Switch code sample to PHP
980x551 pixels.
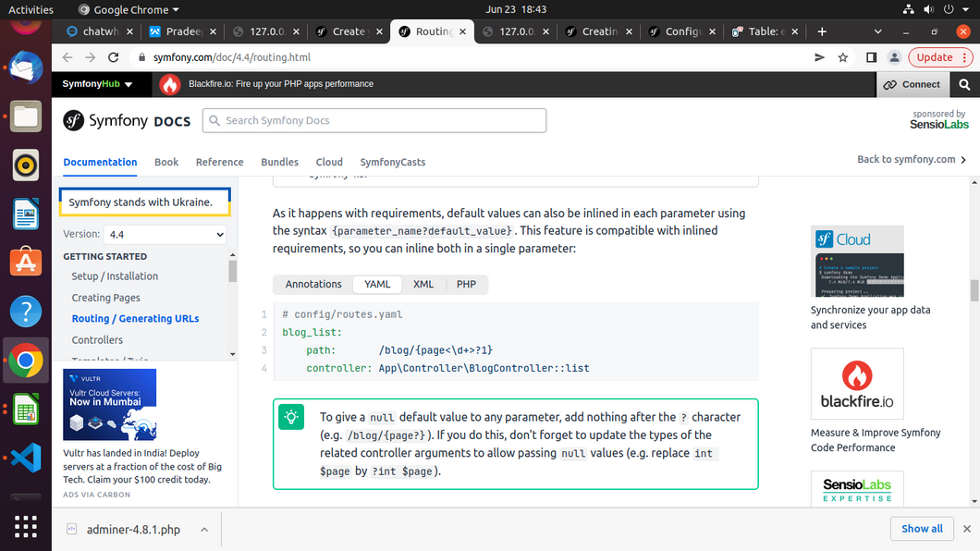[x=466, y=284]
